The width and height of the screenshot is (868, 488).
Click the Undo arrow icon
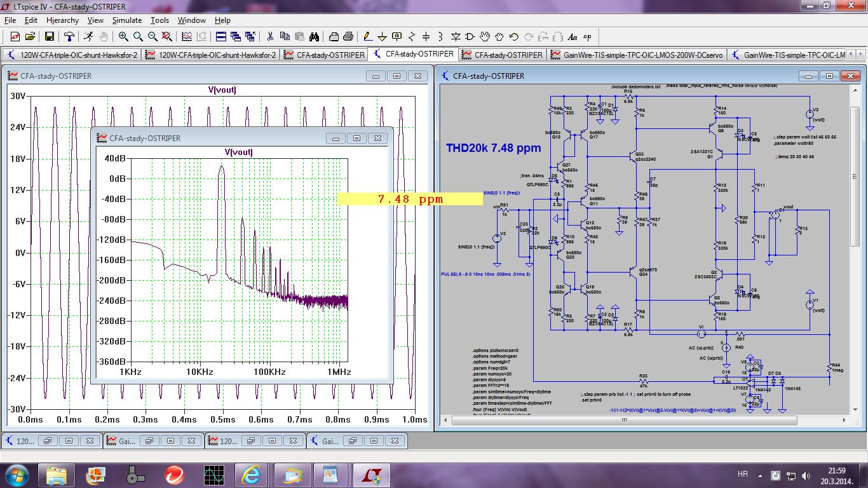point(514,37)
